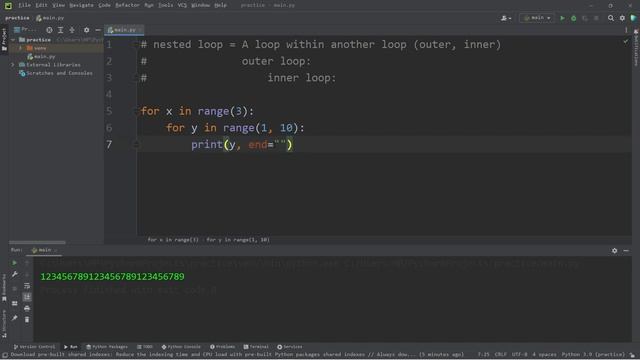Click the horizontal scrollbar in Project panel

[37, 242]
